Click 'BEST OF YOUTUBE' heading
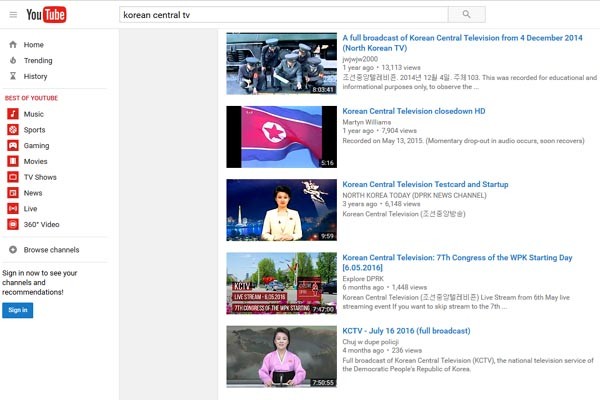 tap(31, 98)
